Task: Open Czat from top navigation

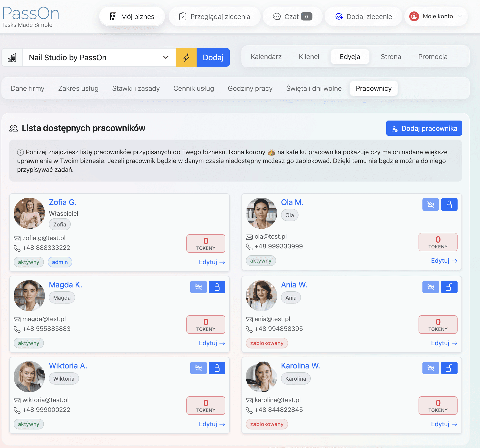Action: [292, 17]
